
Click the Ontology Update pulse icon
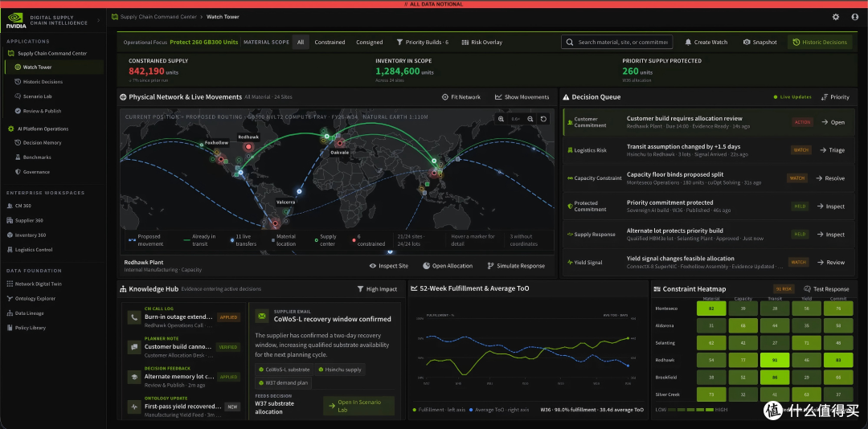point(133,407)
